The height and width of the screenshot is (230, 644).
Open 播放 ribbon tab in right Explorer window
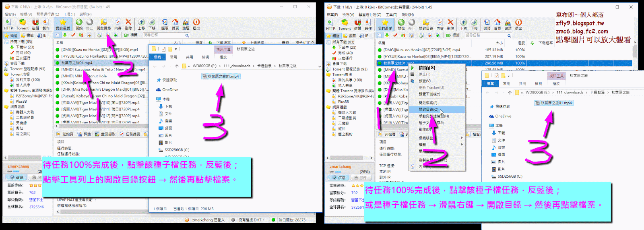556,84
